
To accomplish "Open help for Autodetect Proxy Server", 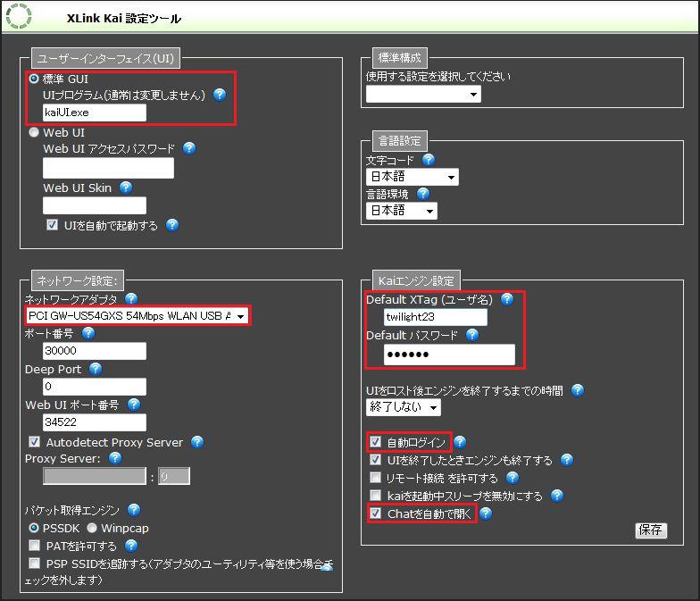I will [x=197, y=442].
